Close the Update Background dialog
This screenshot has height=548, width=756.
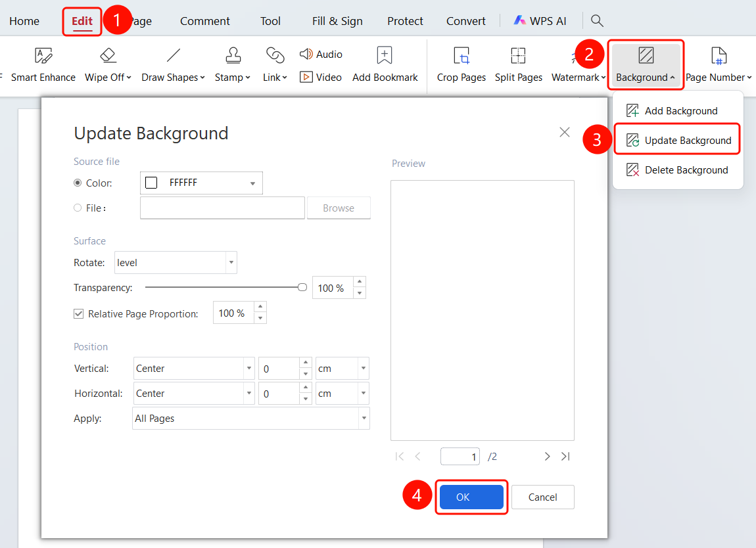pos(565,132)
